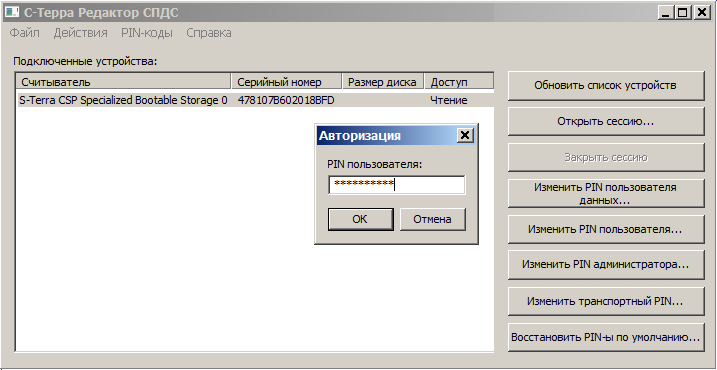Minimize the С-Терра Редактор СПДС window
This screenshot has height=370, width=717.
[665, 13]
